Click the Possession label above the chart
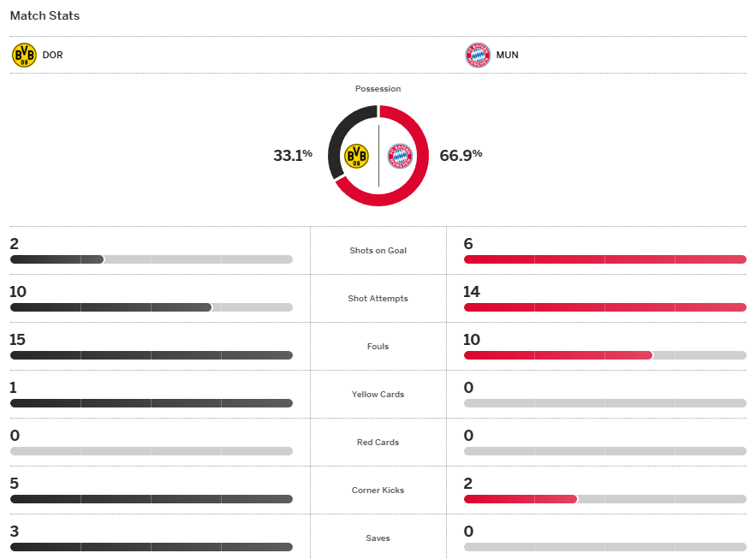756x559 pixels. point(378,89)
